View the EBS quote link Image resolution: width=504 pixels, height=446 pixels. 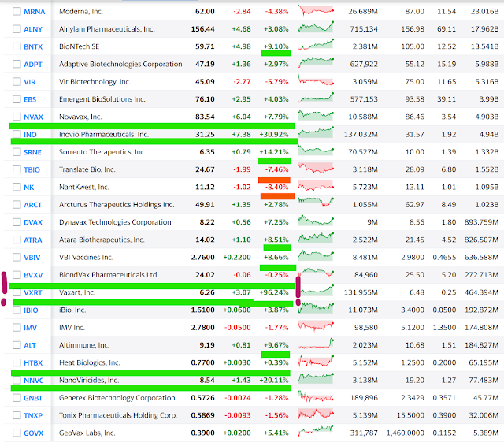click(x=30, y=99)
